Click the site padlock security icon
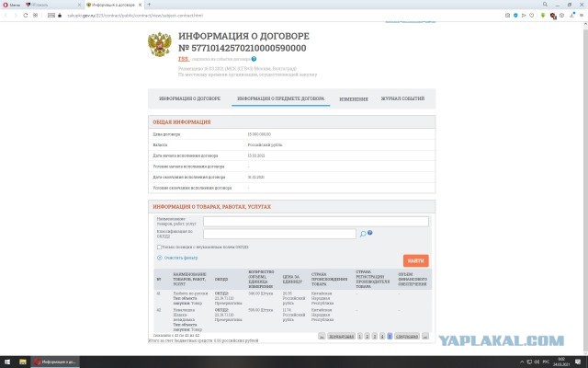The height and width of the screenshot is (368, 588). coord(60,16)
